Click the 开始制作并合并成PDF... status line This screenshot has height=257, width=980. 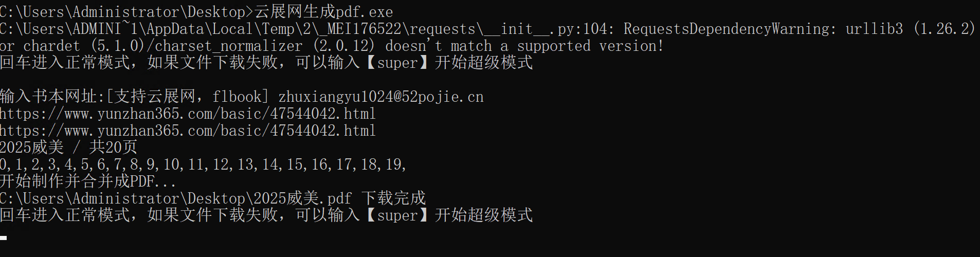pos(88,181)
